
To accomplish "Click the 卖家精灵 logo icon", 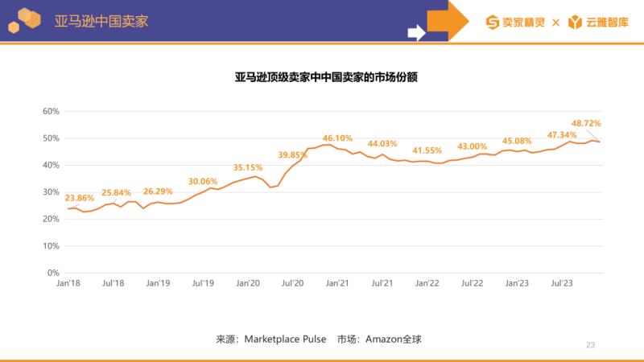I will click(493, 22).
